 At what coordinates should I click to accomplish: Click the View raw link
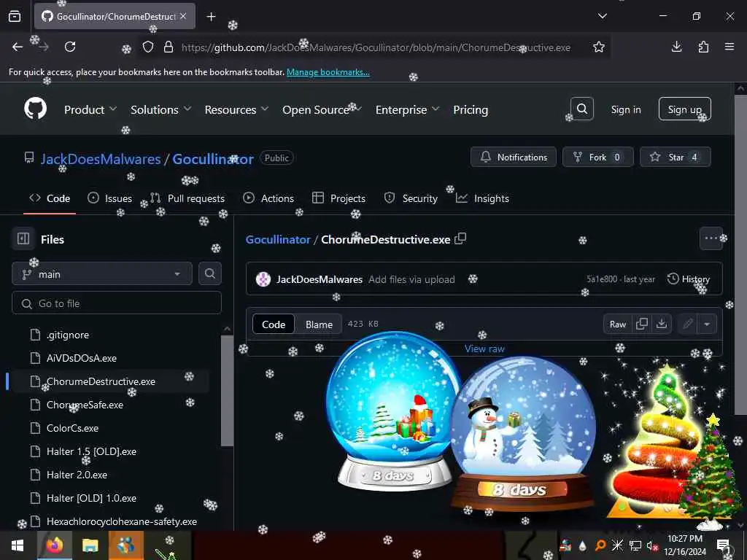(x=484, y=349)
